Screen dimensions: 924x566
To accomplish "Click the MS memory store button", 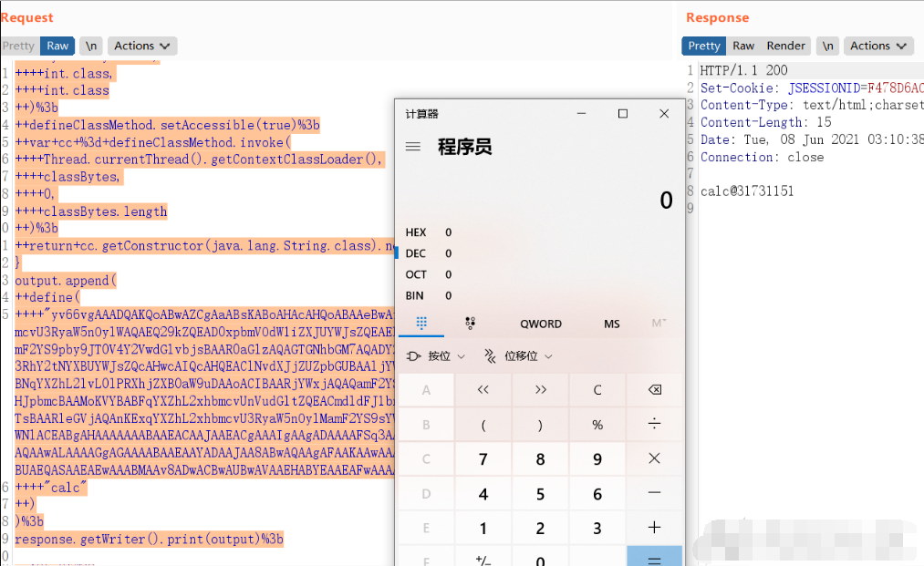I will click(612, 324).
